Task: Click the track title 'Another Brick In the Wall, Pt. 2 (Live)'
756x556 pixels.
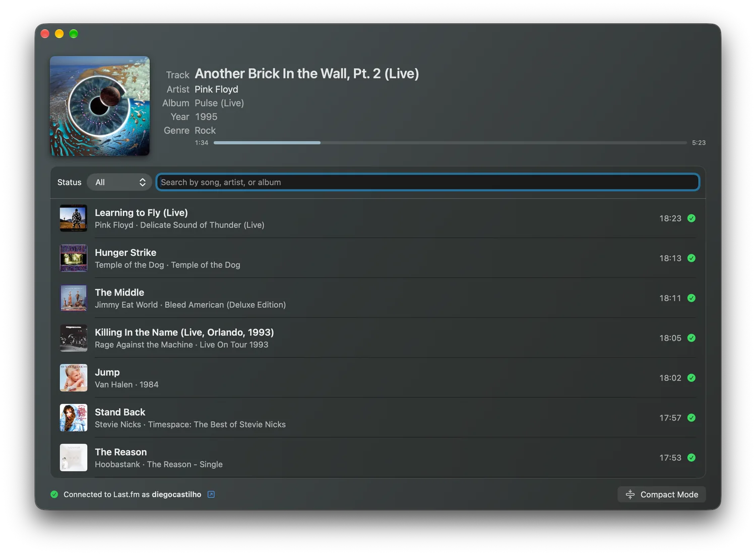Action: 307,74
